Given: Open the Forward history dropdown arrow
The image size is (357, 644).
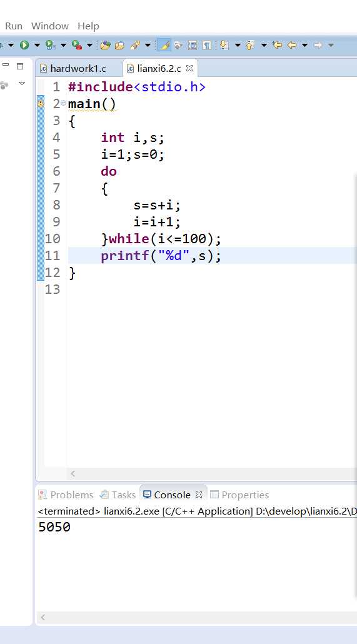Looking at the screenshot, I should pos(331,45).
